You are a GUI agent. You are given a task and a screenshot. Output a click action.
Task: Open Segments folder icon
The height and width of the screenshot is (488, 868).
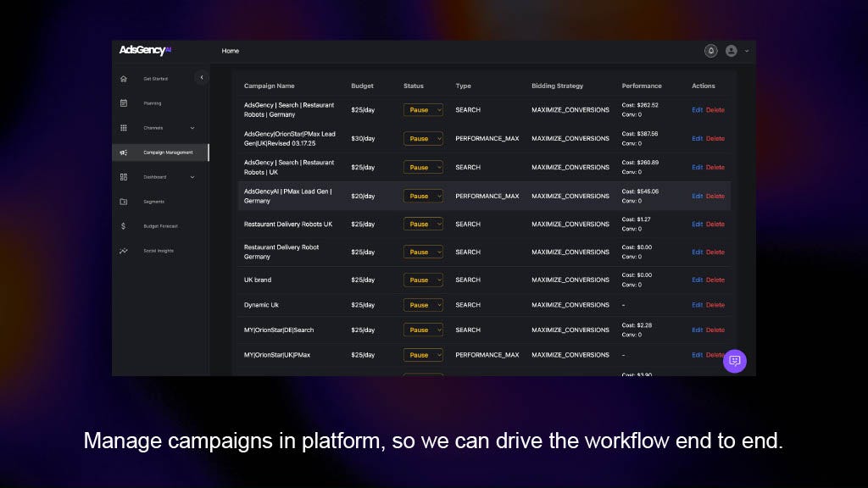(124, 202)
